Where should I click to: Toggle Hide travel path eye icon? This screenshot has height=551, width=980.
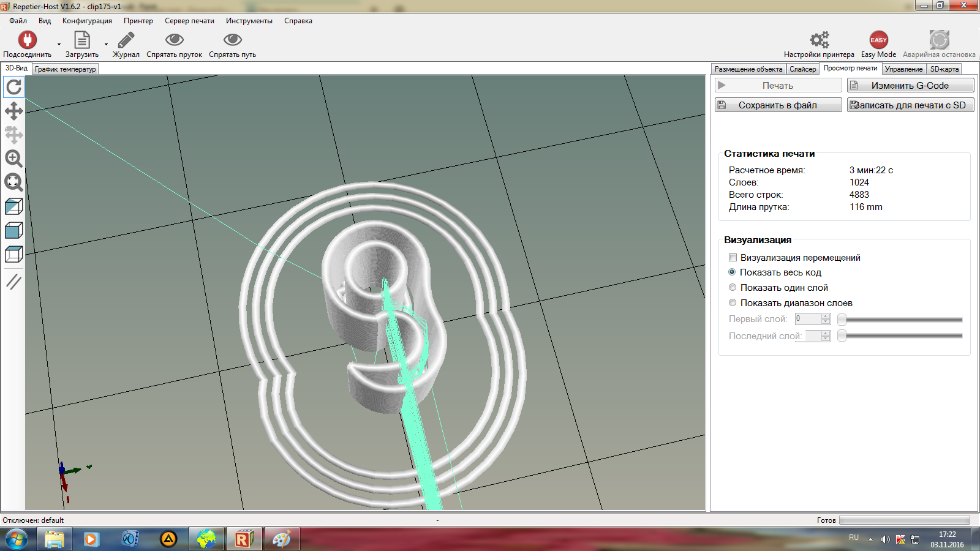pyautogui.click(x=232, y=40)
